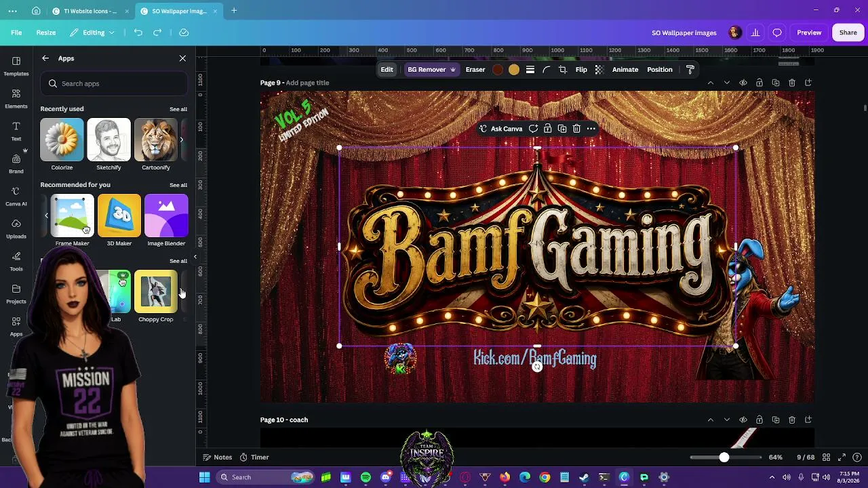Hide Page 10 with the eye icon
Screen dimensions: 868x488
coord(743,420)
